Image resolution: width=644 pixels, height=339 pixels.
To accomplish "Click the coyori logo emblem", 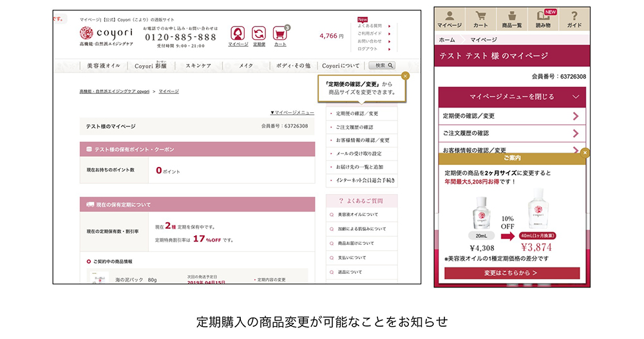I will tap(86, 33).
